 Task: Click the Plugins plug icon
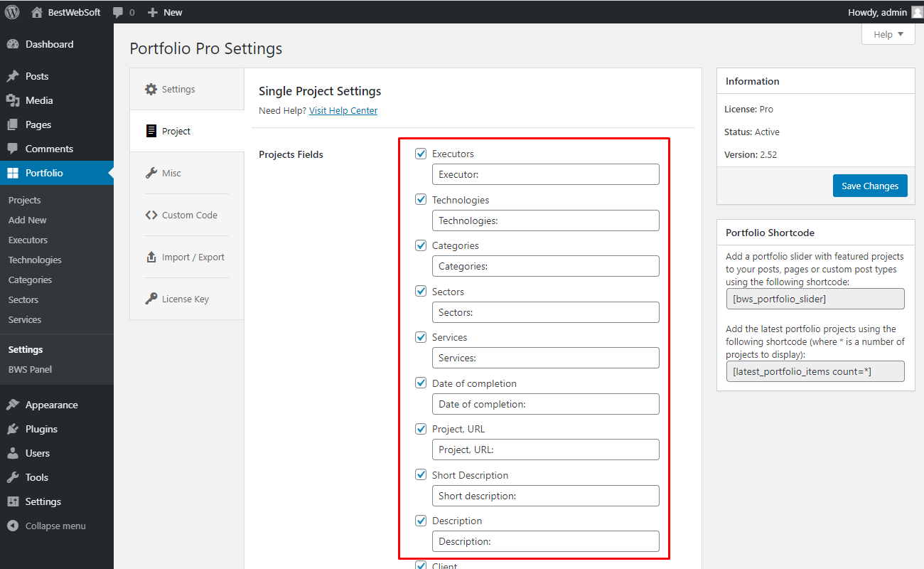coord(13,429)
